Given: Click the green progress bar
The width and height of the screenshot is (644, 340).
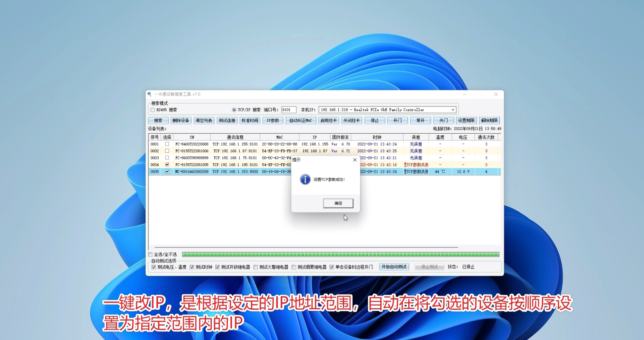Looking at the screenshot, I should click(340, 254).
